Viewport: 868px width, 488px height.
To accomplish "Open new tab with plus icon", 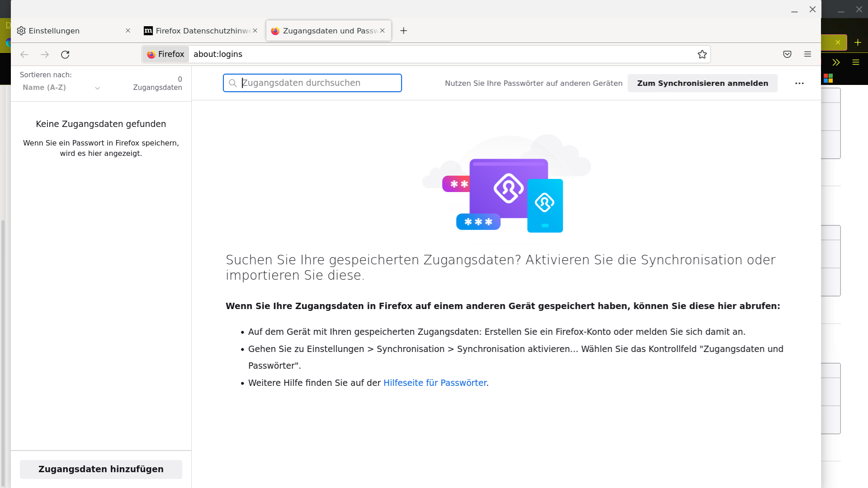I will tap(404, 31).
